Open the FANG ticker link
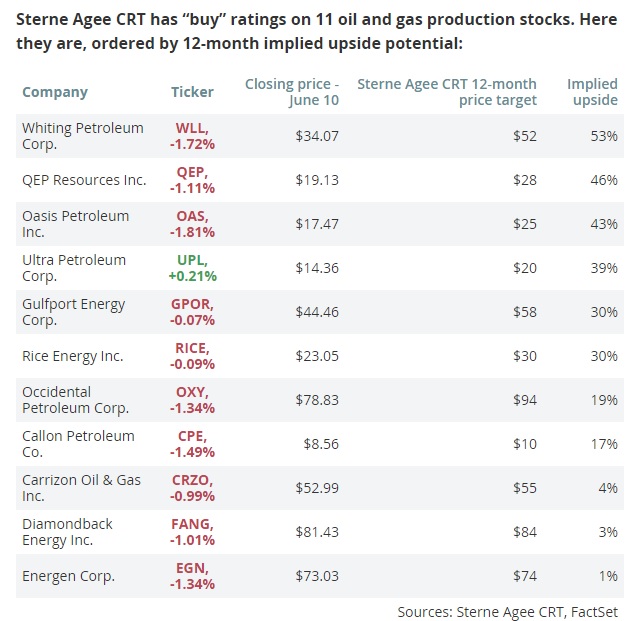This screenshot has height=621, width=633. [x=194, y=524]
